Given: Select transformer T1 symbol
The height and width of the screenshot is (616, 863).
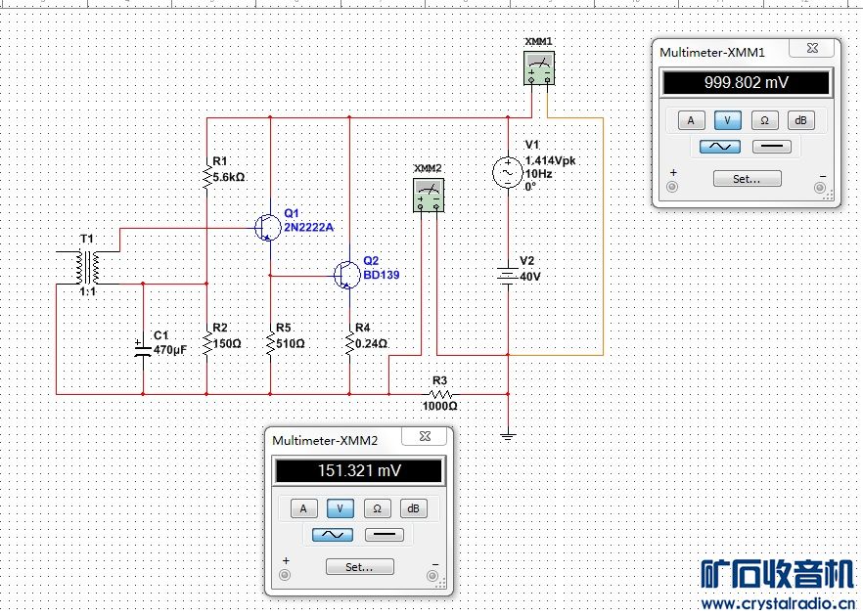Looking at the screenshot, I should (88, 267).
